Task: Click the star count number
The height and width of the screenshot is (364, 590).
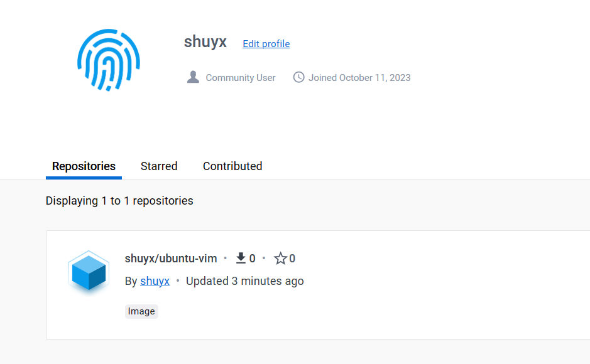Action: coord(292,258)
